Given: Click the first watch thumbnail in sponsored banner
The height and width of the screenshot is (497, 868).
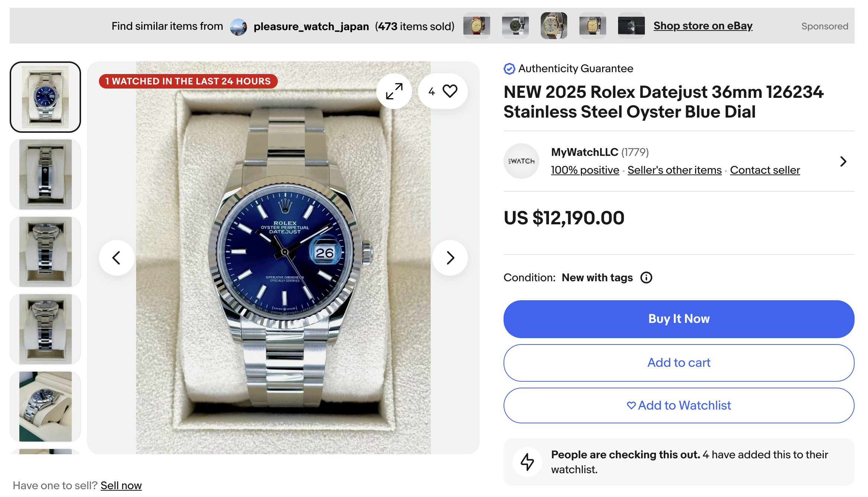Looking at the screenshot, I should [x=477, y=25].
